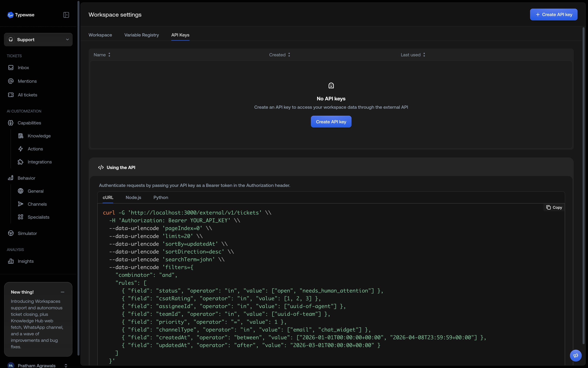Viewport: 588px width, 368px height.
Task: Collapse the sidebar panel icon
Action: (66, 15)
